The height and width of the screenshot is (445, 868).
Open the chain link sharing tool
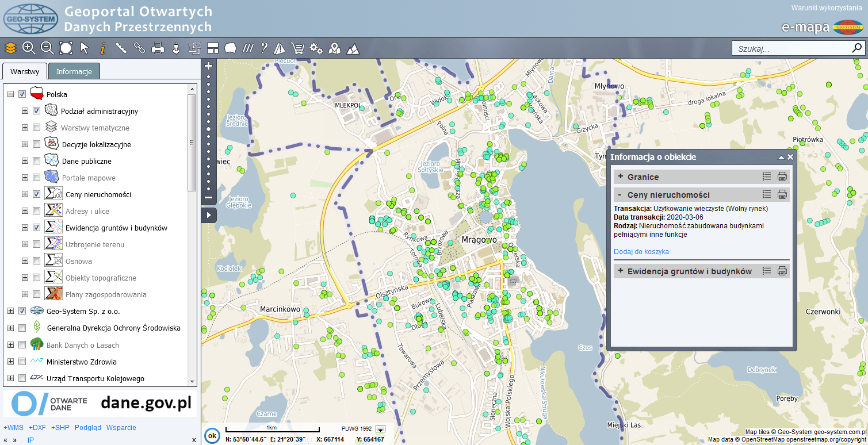coord(139,48)
